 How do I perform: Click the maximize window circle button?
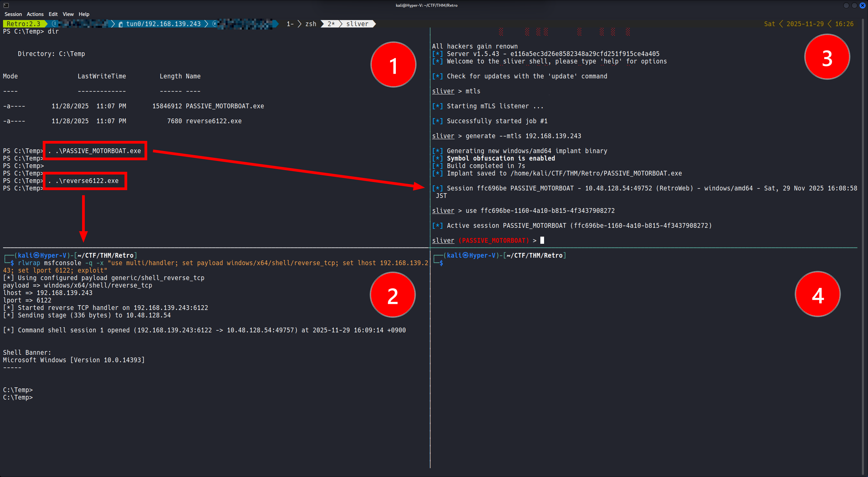pos(854,5)
